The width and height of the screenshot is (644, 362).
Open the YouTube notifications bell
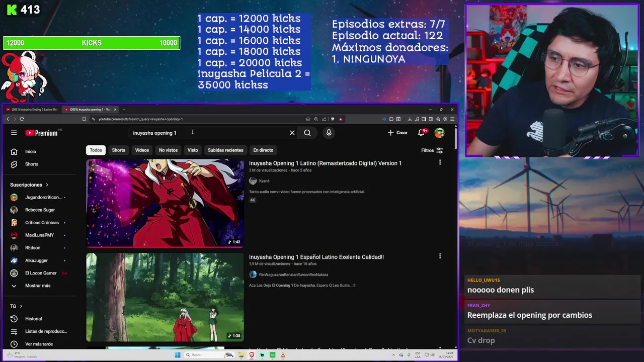[422, 133]
